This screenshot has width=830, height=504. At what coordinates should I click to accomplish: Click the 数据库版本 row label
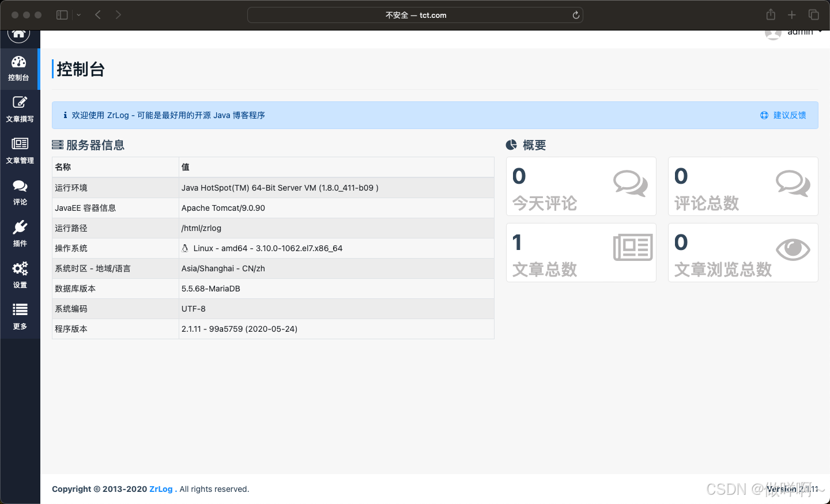click(75, 289)
